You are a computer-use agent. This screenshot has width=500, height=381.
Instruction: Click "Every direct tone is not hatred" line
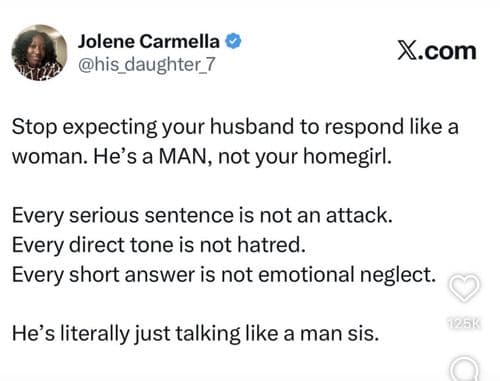coord(159,245)
